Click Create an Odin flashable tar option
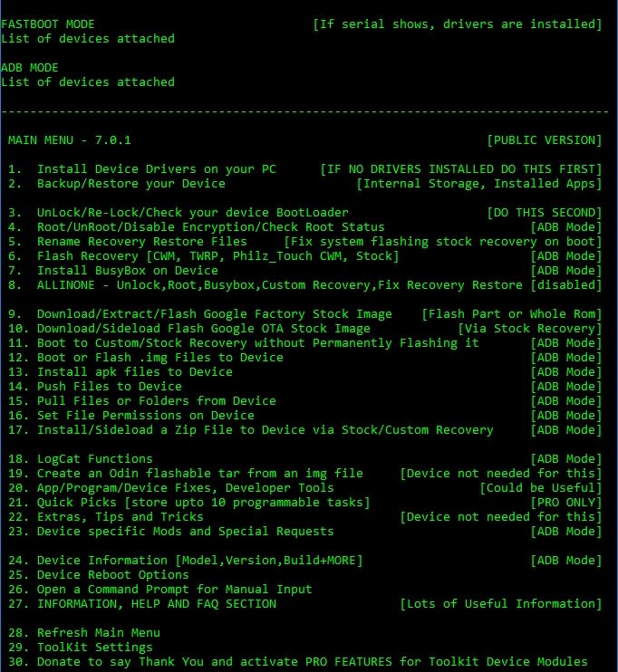618x672 pixels. (199, 474)
